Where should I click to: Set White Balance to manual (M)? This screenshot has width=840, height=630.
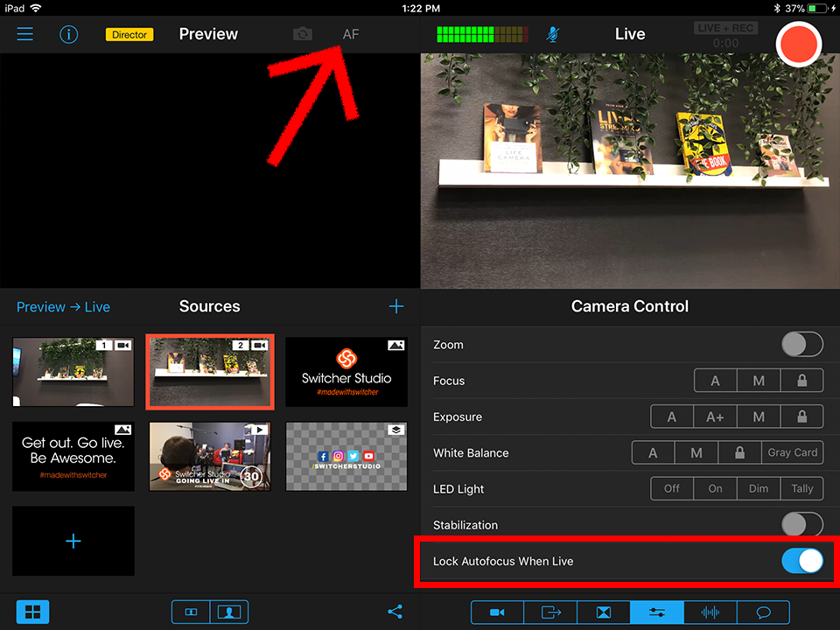coord(696,452)
